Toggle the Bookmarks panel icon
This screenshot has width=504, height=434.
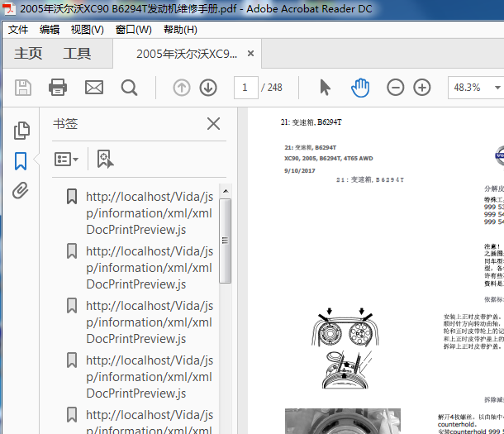click(21, 161)
